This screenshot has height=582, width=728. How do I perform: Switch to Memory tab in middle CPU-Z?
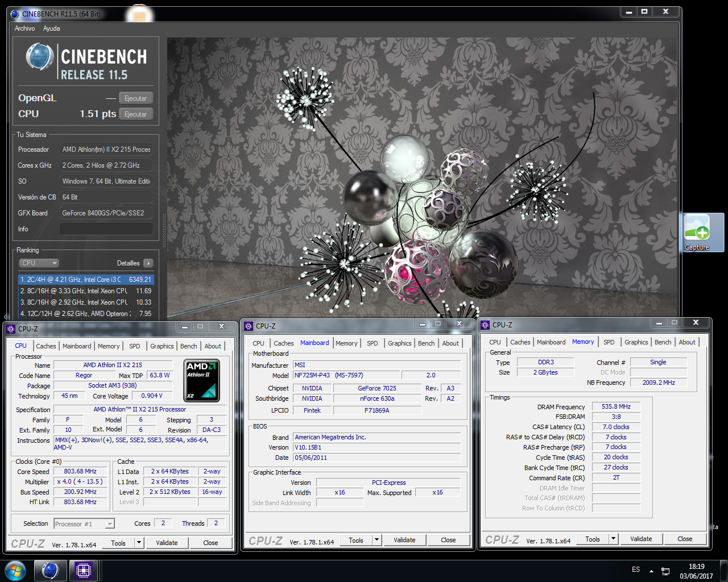(x=346, y=343)
